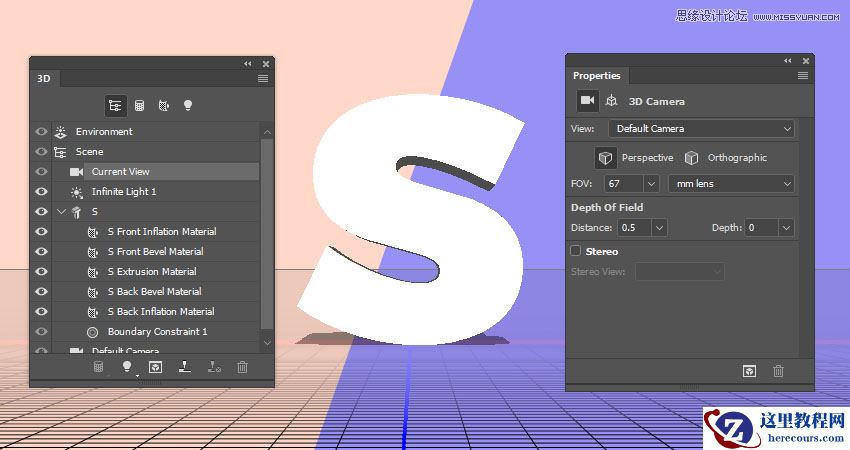Click the render icon in 3D panel footer

pyautogui.click(x=156, y=367)
